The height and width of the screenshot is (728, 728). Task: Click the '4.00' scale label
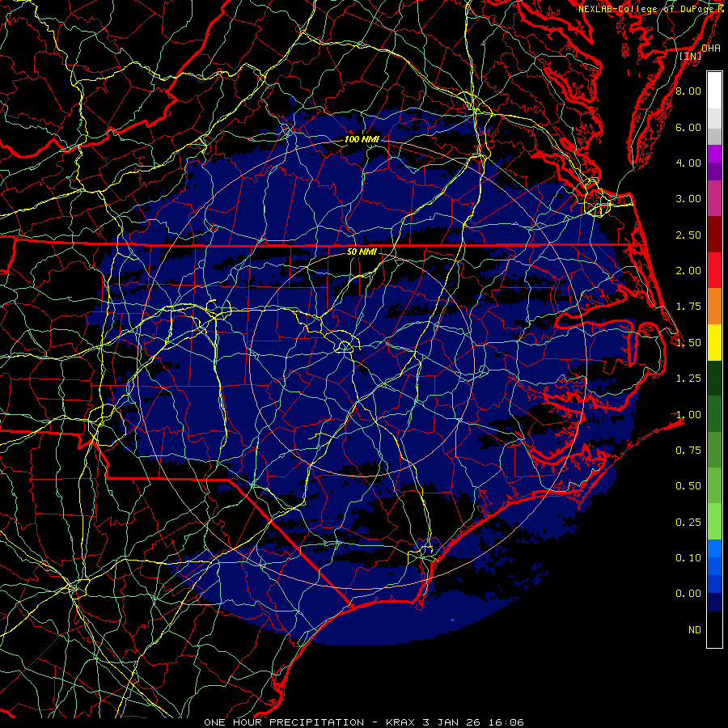tap(688, 163)
